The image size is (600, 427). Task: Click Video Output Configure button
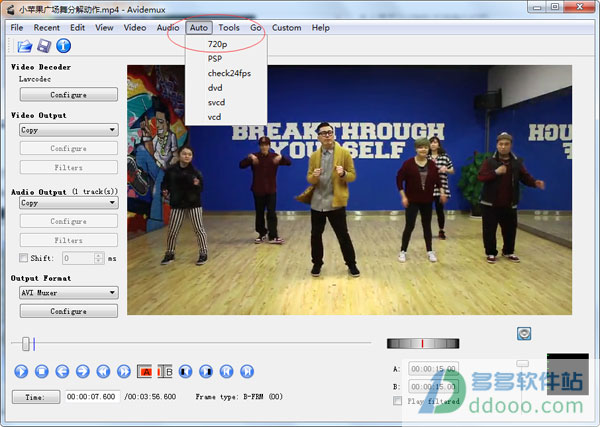click(69, 148)
